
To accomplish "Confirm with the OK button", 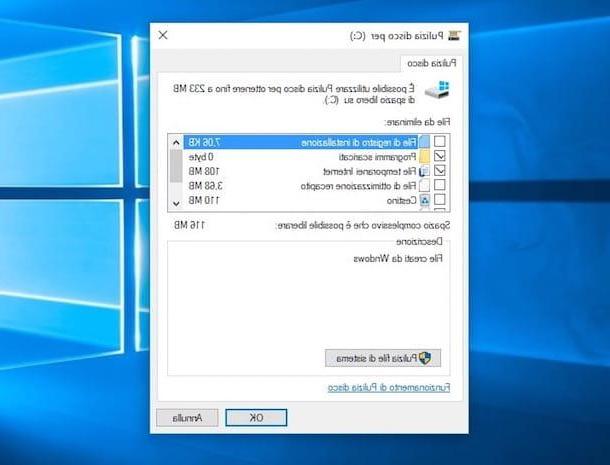I will click(256, 418).
